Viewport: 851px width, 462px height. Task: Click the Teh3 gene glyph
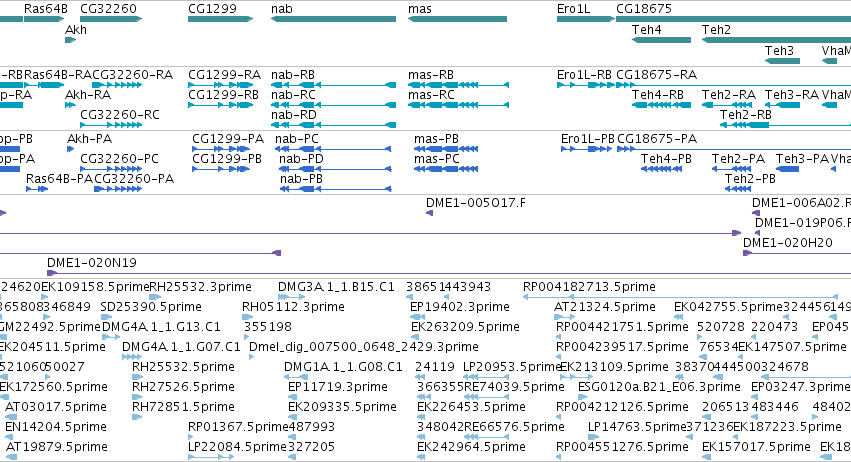click(x=782, y=60)
